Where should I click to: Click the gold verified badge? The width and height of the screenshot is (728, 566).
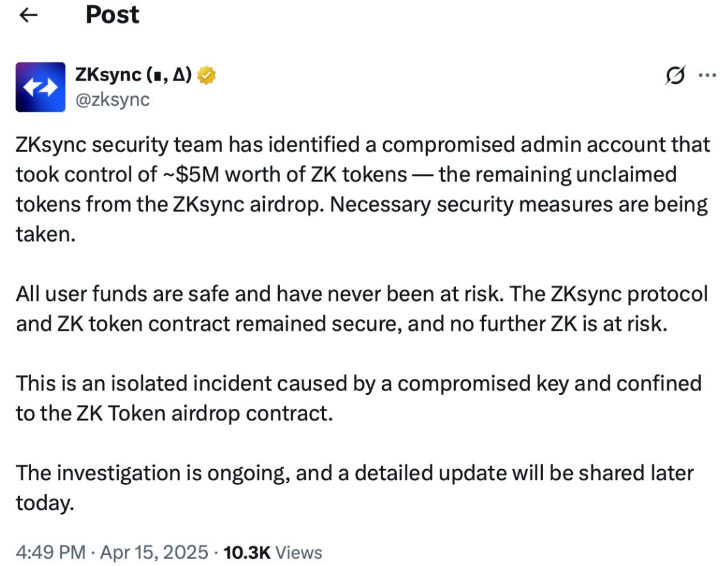206,75
